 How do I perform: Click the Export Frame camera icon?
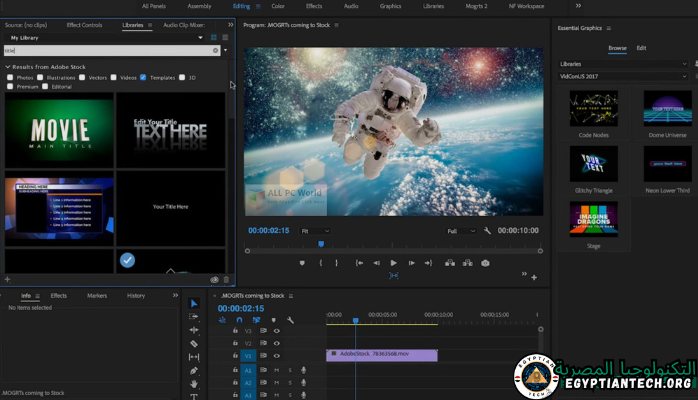tap(485, 263)
